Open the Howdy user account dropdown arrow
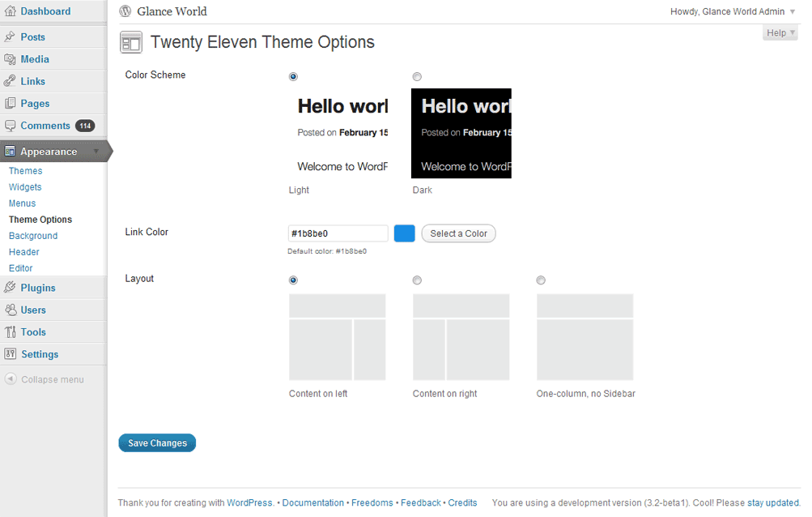Image resolution: width=812 pixels, height=517 pixels. point(793,11)
